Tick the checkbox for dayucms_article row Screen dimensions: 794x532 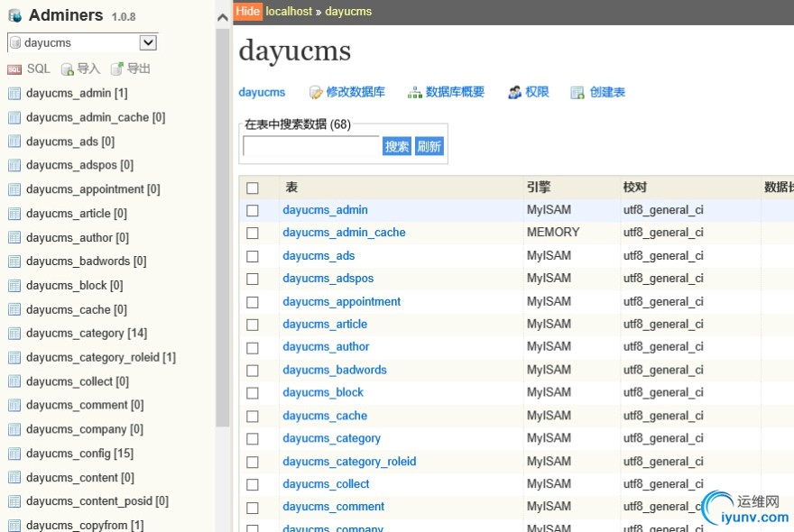pyautogui.click(x=253, y=325)
